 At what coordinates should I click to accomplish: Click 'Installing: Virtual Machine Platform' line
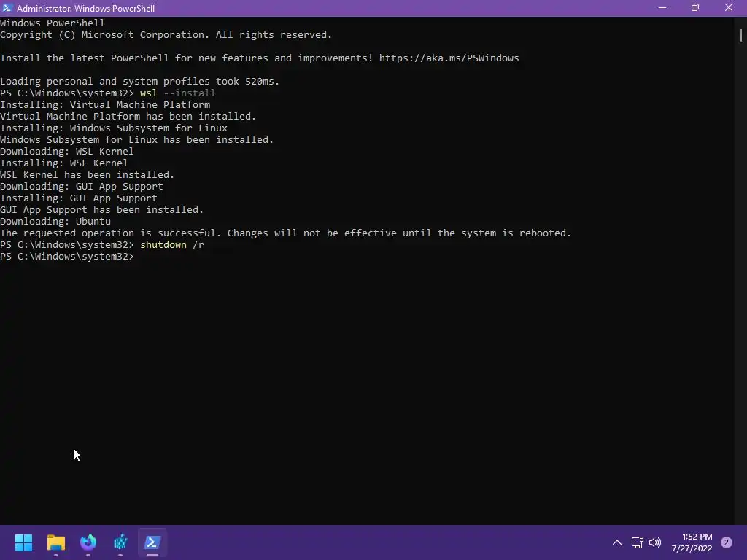coord(105,105)
